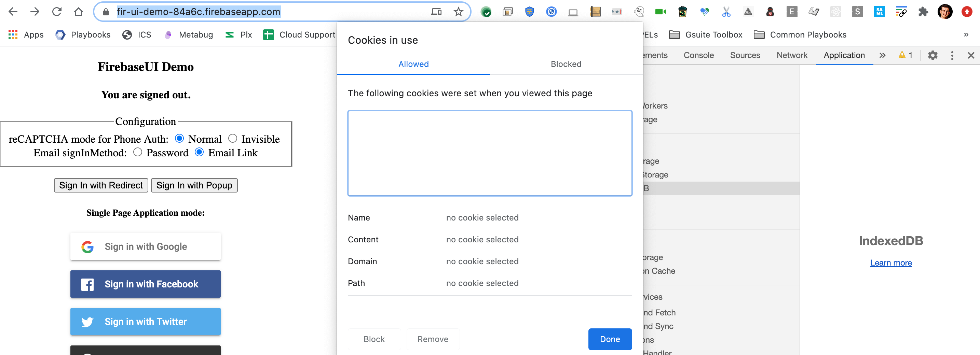Click the SAML extension icon
Screen dimensions: 980x355
click(879, 12)
